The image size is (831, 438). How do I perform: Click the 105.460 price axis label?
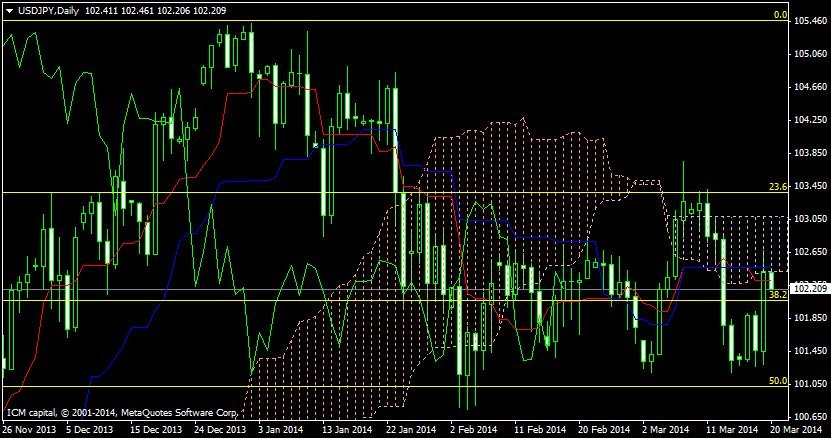(x=810, y=21)
